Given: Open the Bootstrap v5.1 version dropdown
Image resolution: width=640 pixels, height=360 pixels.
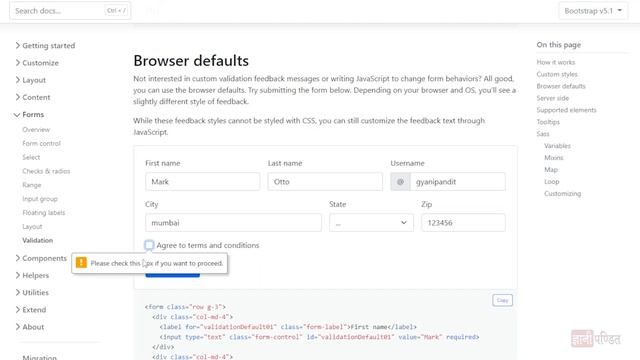Looking at the screenshot, I should (x=593, y=11).
